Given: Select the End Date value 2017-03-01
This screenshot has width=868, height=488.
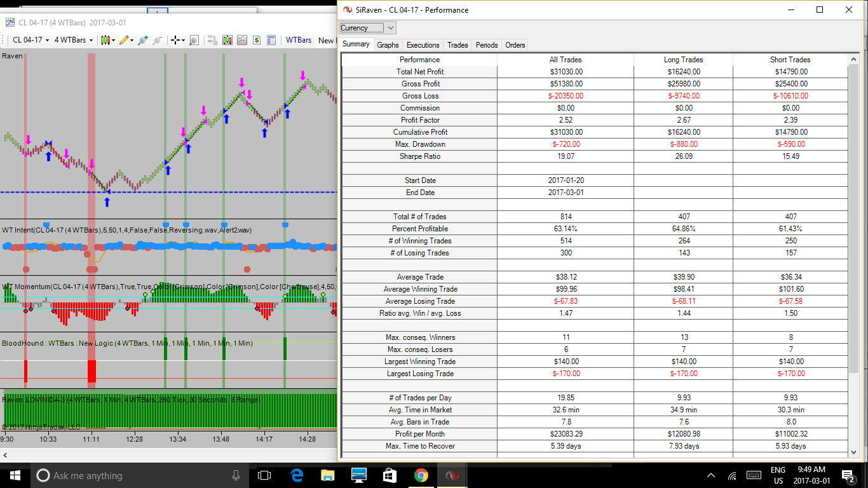Looking at the screenshot, I should click(566, 193).
